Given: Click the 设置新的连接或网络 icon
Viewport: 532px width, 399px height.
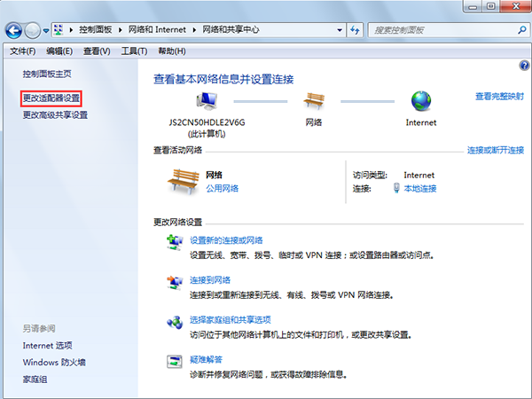Looking at the screenshot, I should [x=175, y=242].
